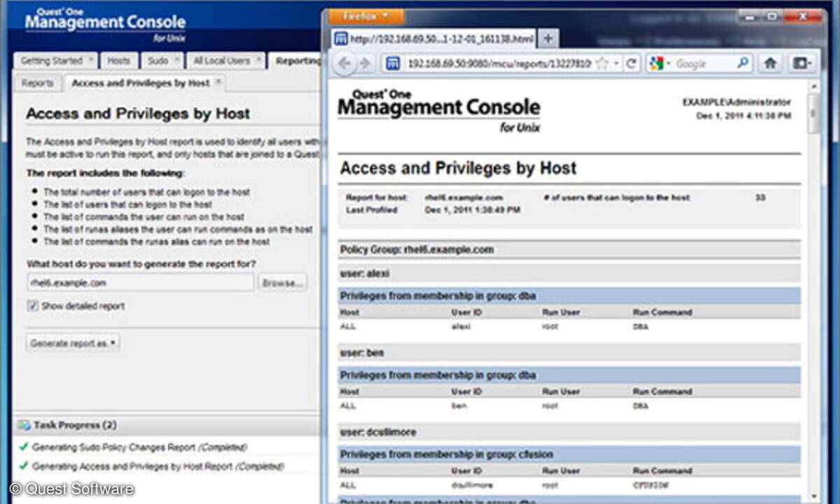This screenshot has height=504, width=840.
Task: Open the Reports subtab
Action: 37,83
